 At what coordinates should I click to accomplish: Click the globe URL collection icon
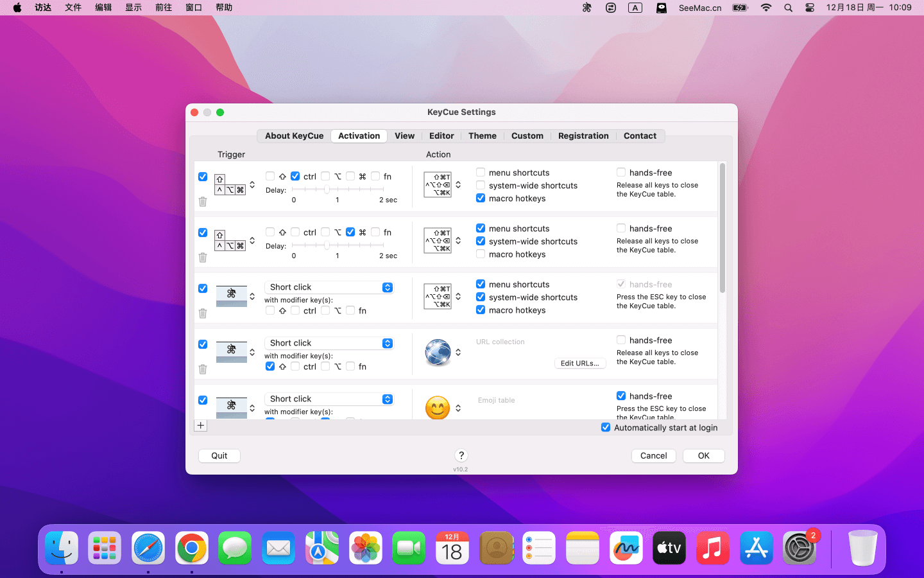(438, 353)
